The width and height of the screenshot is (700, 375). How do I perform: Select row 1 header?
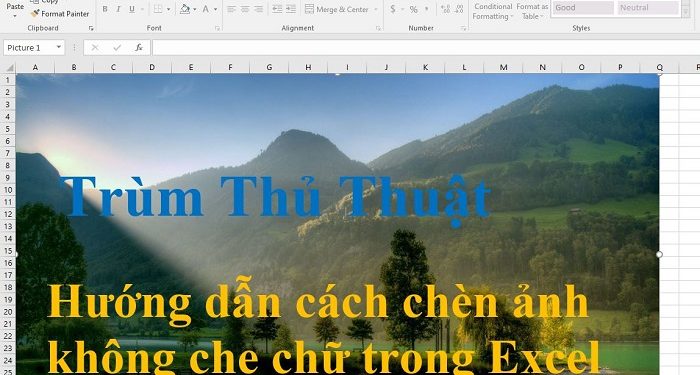[8, 79]
